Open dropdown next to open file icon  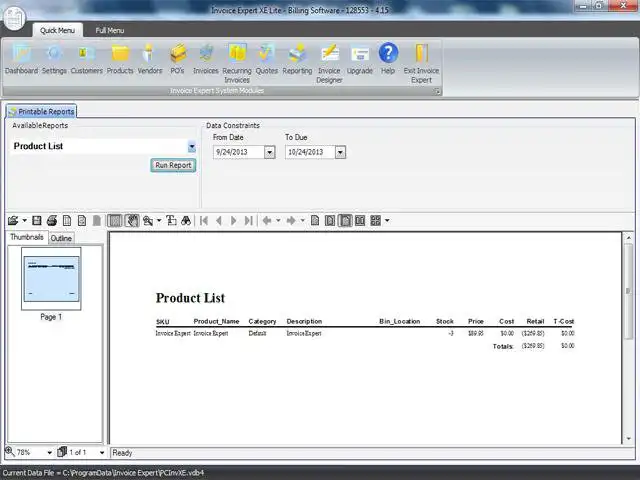24,221
